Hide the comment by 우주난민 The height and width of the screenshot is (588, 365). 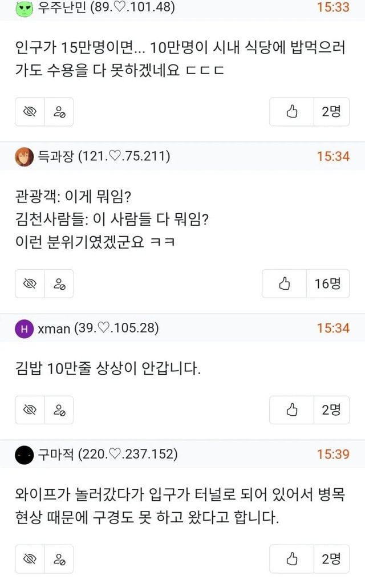30,112
